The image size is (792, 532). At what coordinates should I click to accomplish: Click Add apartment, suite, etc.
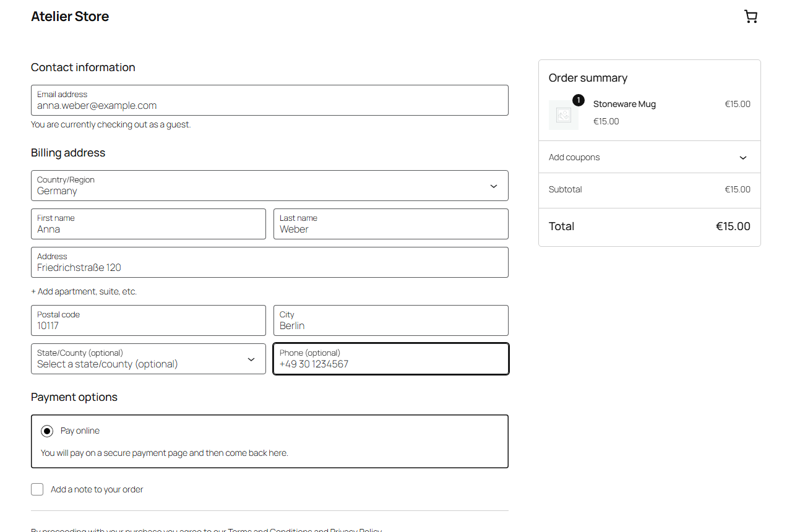84,291
